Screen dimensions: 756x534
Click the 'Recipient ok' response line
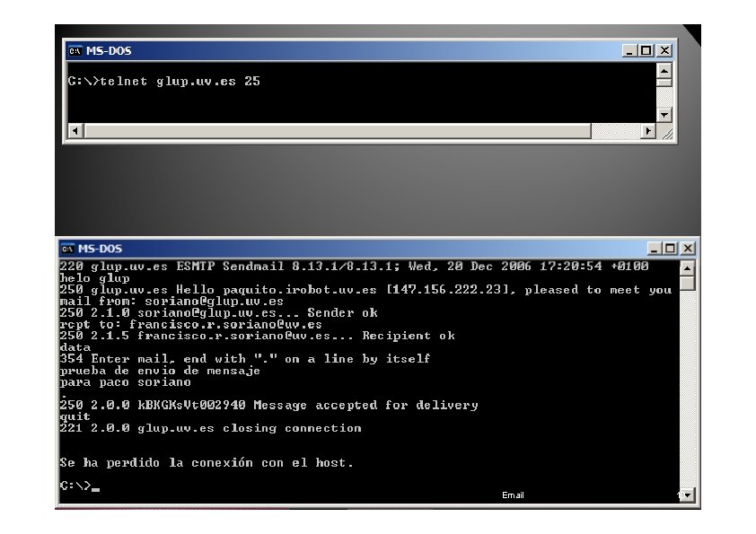tap(258, 336)
